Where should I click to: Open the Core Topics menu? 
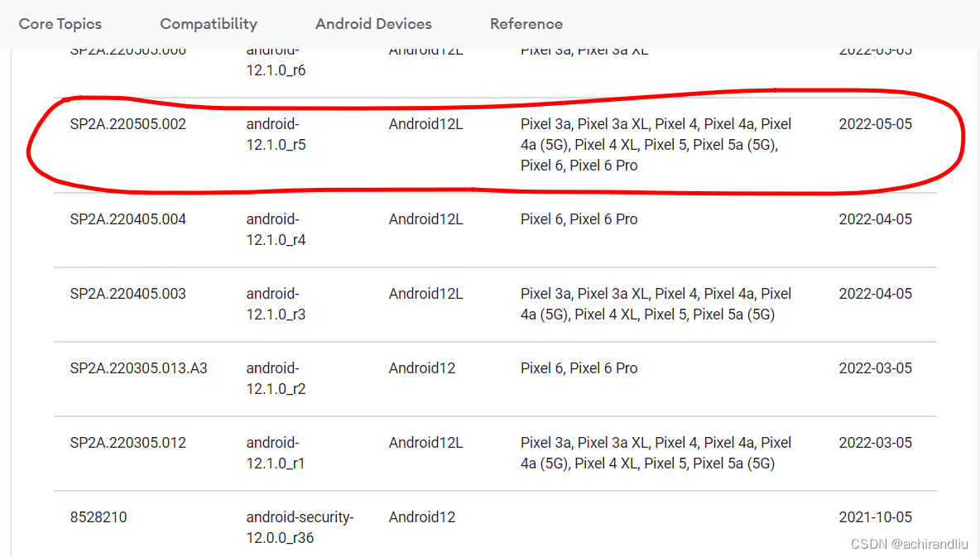[59, 24]
